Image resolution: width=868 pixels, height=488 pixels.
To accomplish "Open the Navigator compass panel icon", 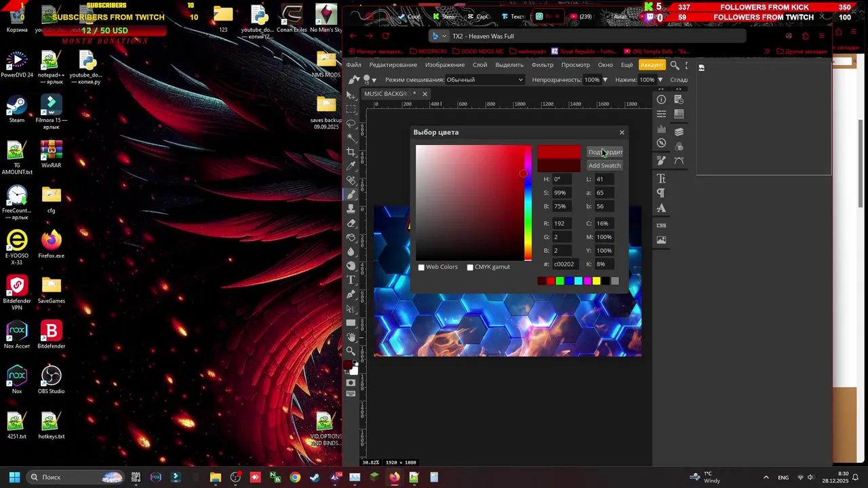I will [x=661, y=143].
